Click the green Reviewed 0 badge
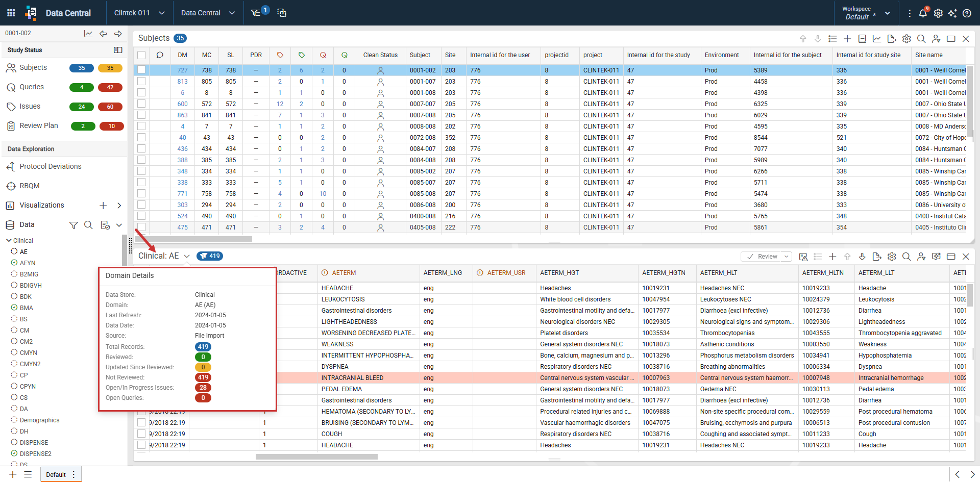Screen dimensions: 980x482 coord(203,357)
